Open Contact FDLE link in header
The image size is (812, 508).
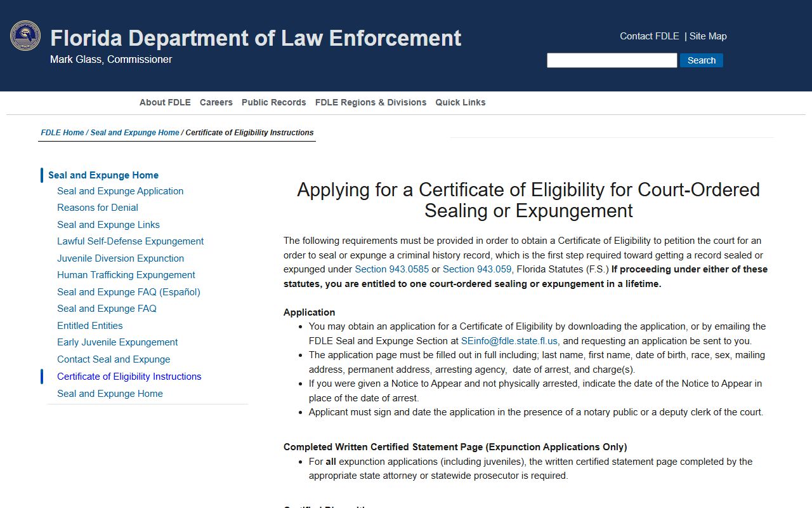click(650, 36)
